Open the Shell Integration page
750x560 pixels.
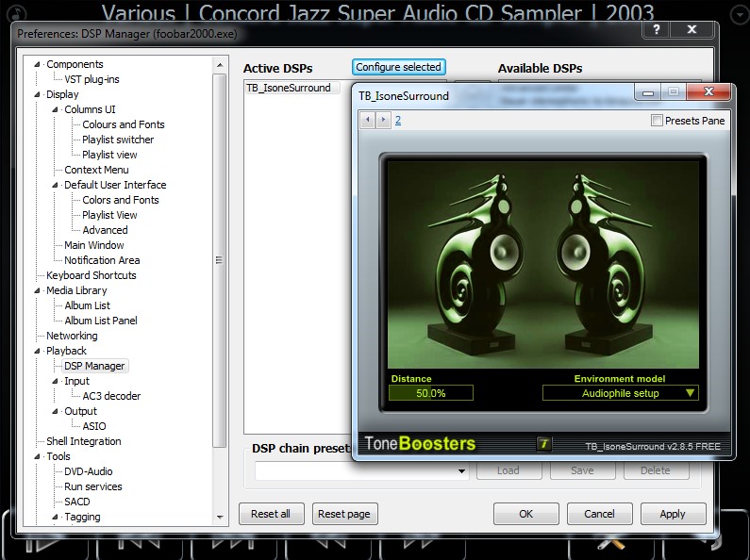tap(84, 441)
